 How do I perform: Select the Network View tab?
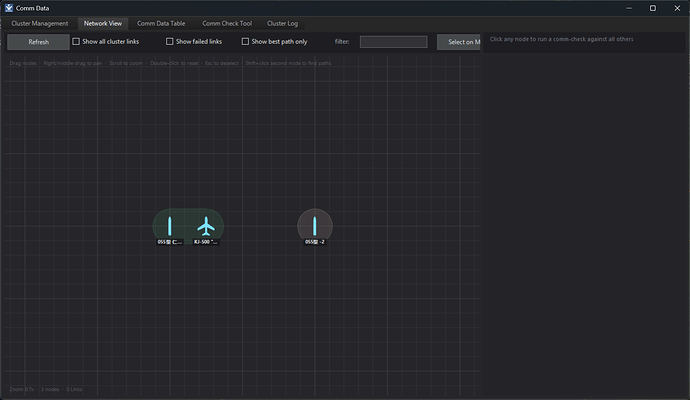click(103, 23)
